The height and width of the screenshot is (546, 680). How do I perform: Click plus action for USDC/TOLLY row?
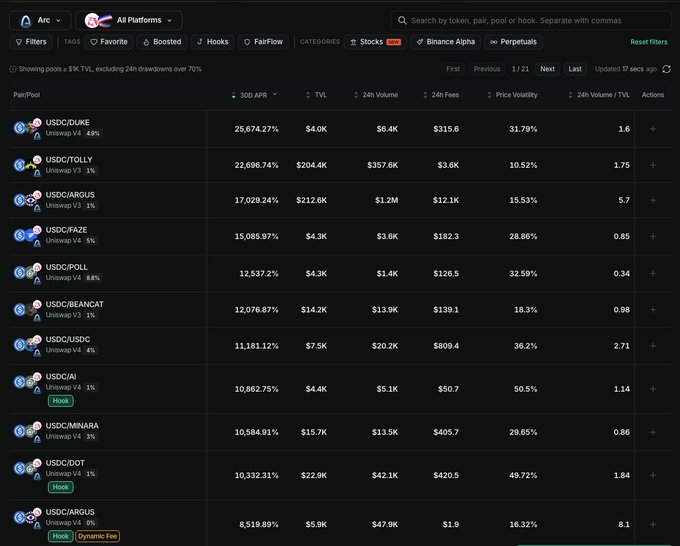[653, 165]
